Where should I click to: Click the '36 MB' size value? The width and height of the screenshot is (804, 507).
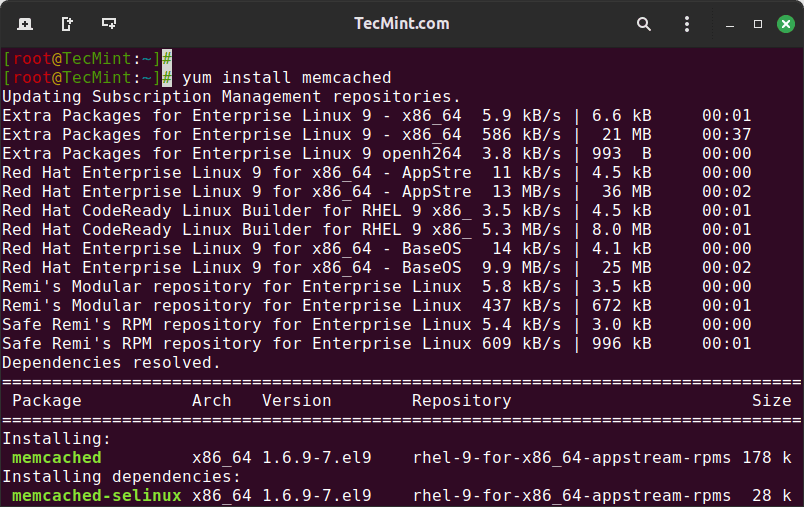click(627, 192)
